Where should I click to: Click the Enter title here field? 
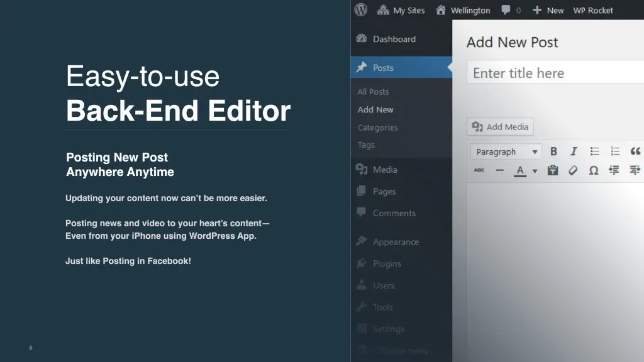[x=553, y=73]
